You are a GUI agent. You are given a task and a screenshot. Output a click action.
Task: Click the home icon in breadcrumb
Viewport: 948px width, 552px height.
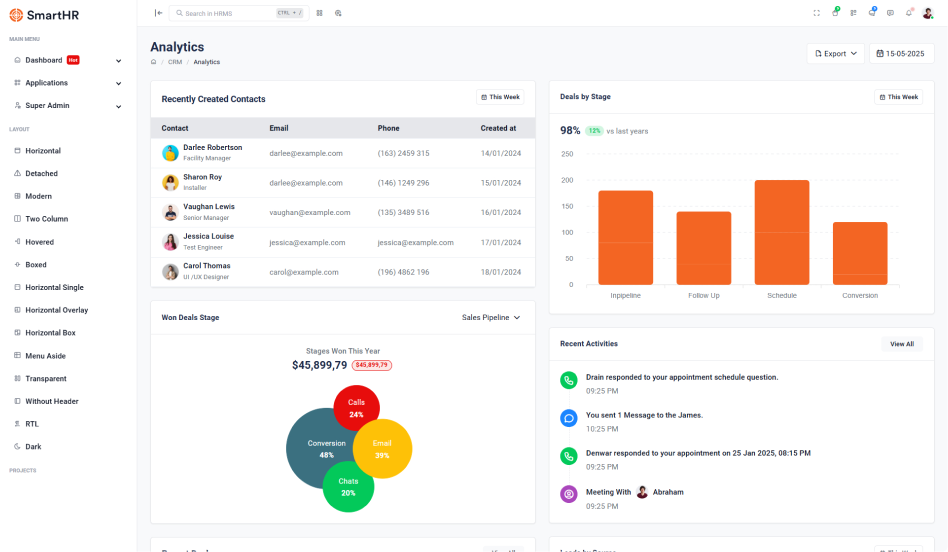click(x=153, y=62)
